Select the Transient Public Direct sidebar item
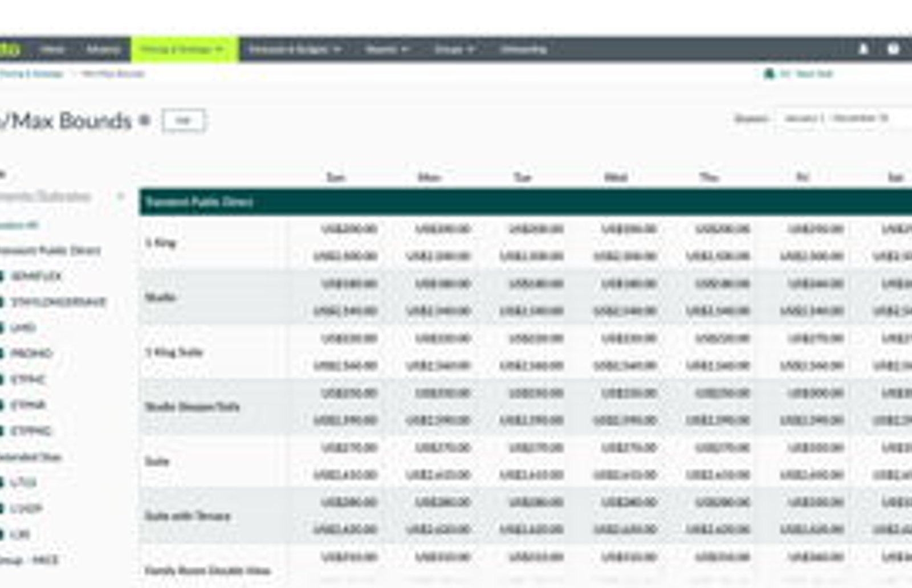This screenshot has width=912, height=588. 50,251
